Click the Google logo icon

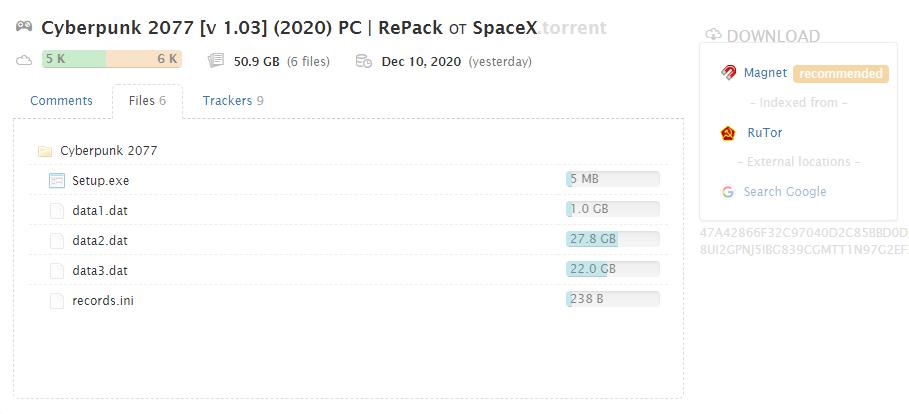tap(728, 192)
